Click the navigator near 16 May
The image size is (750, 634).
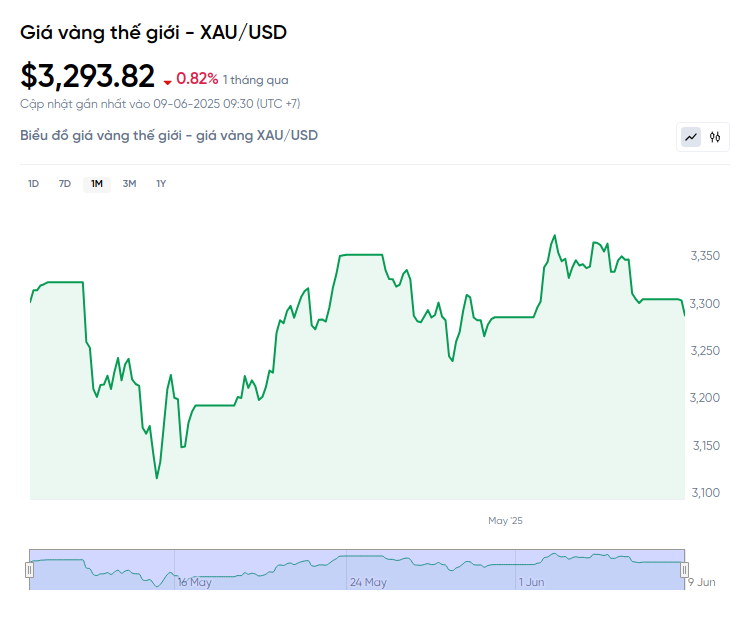194,581
